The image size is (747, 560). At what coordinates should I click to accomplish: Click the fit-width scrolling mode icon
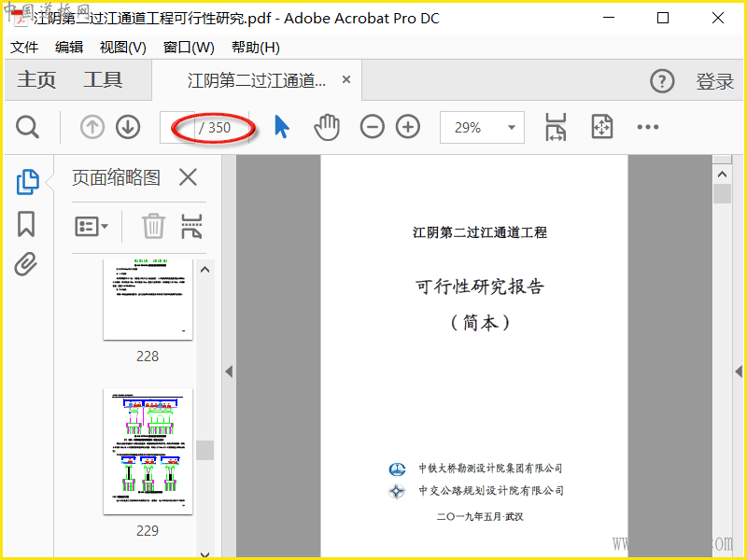[x=556, y=127]
